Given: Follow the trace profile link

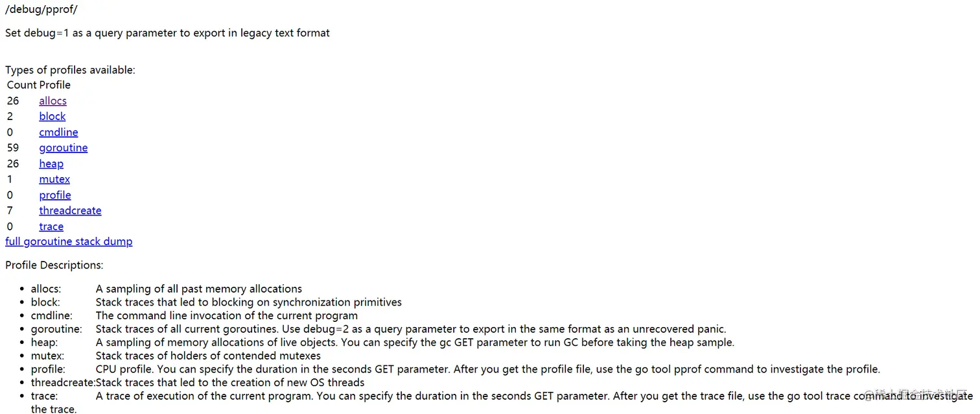Looking at the screenshot, I should 51,226.
